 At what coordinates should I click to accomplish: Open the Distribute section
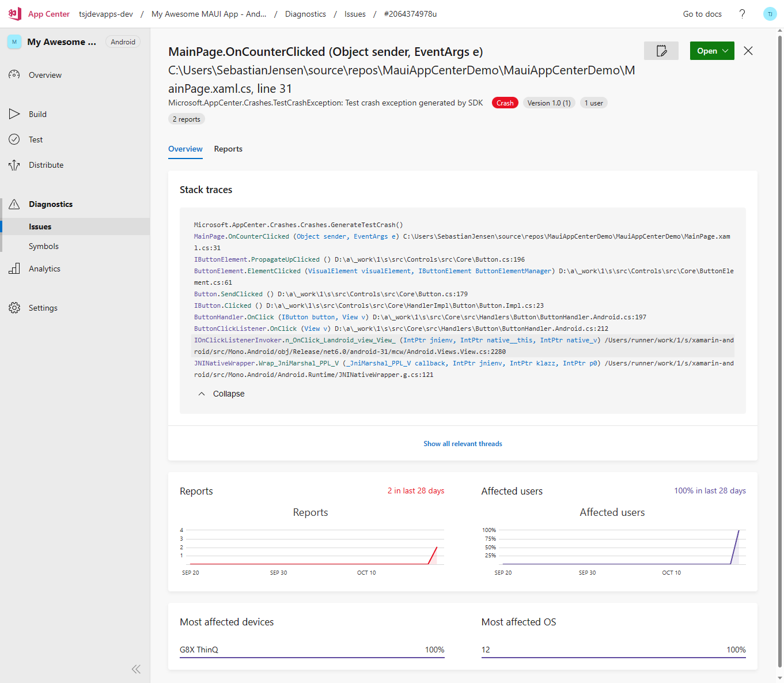pyautogui.click(x=46, y=165)
